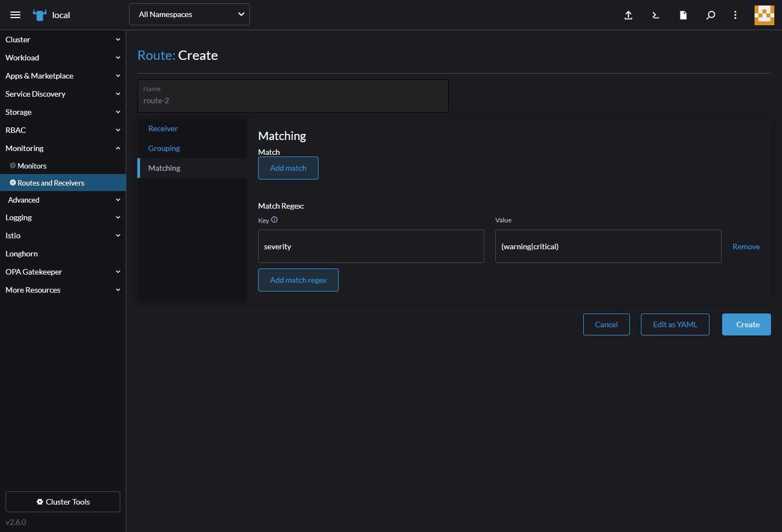This screenshot has width=782, height=532.
Task: Click the Route breadcrumb link in title
Action: [156, 55]
